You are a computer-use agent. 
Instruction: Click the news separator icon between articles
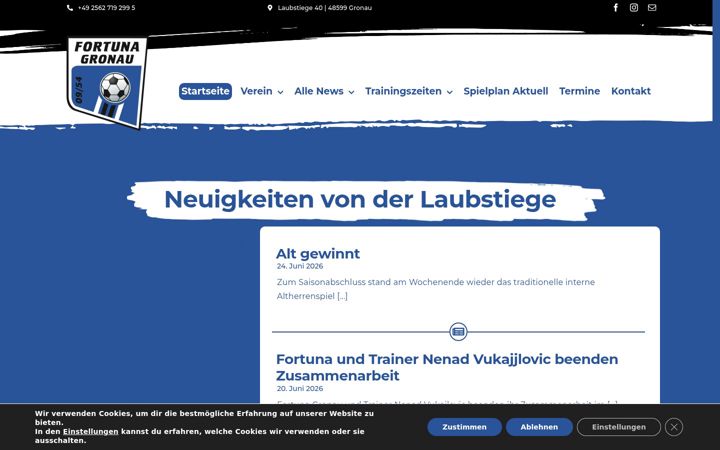[x=458, y=332]
